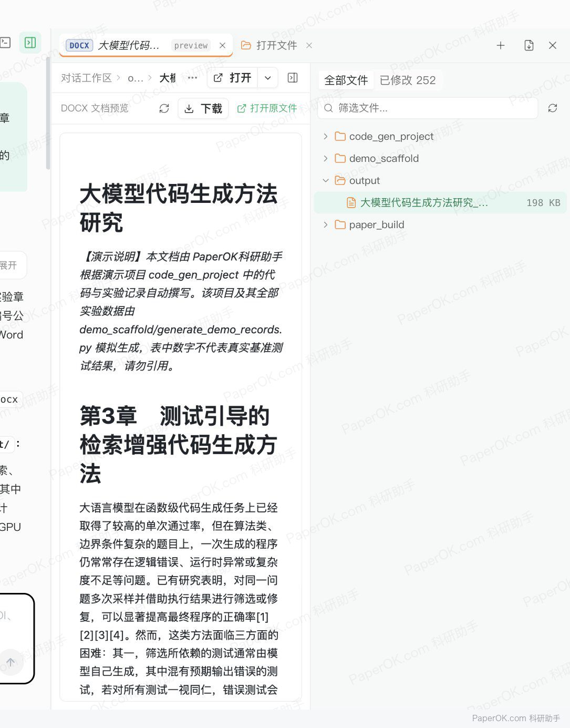This screenshot has height=728, width=570.
Task: Click the 【演示说明】 italic notice paragraph
Action: click(x=181, y=311)
